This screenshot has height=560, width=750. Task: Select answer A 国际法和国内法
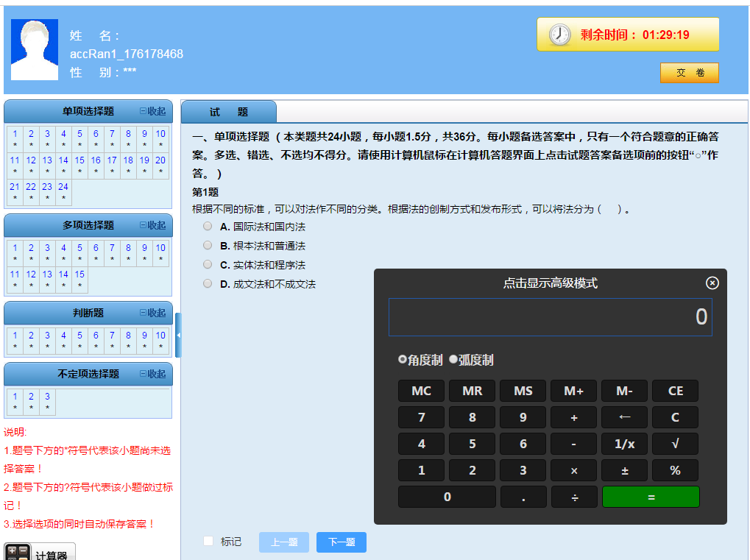pyautogui.click(x=208, y=227)
